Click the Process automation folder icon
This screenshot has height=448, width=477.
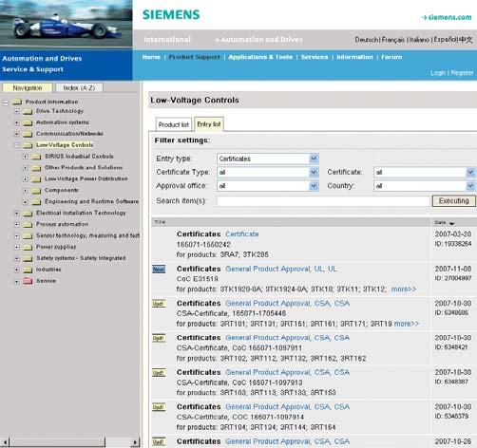(28, 225)
